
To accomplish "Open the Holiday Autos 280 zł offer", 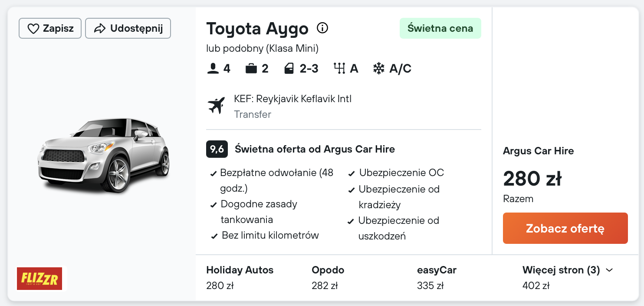I will [240, 277].
